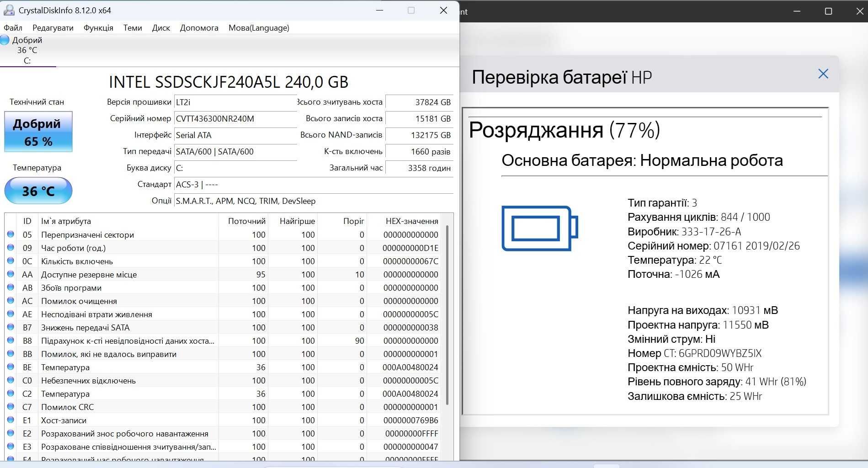Click status dot for Небезпечних відключень row

pyautogui.click(x=11, y=380)
